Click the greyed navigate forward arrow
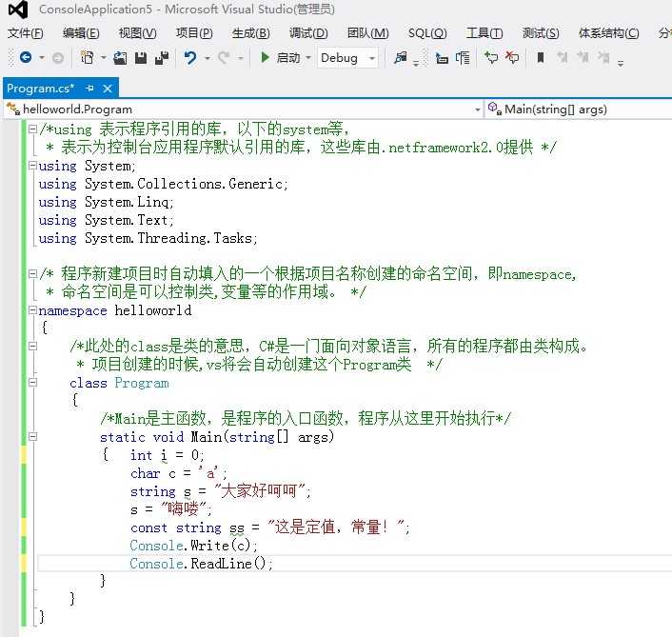The width and height of the screenshot is (672, 637). [x=57, y=58]
